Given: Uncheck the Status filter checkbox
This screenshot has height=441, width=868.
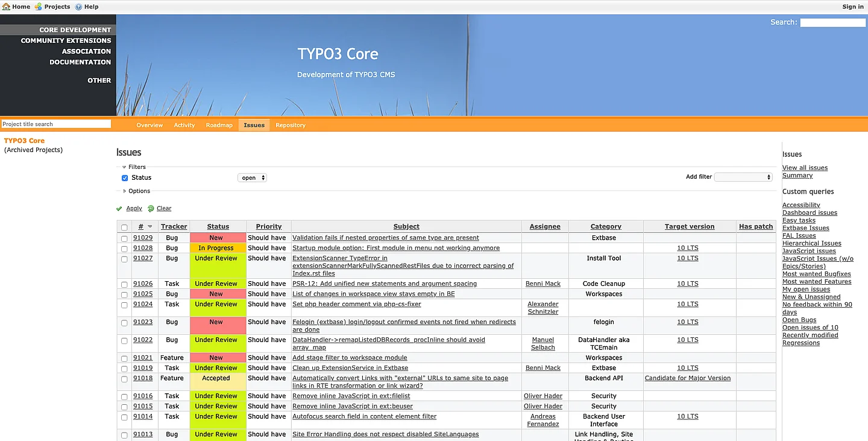Looking at the screenshot, I should (125, 178).
